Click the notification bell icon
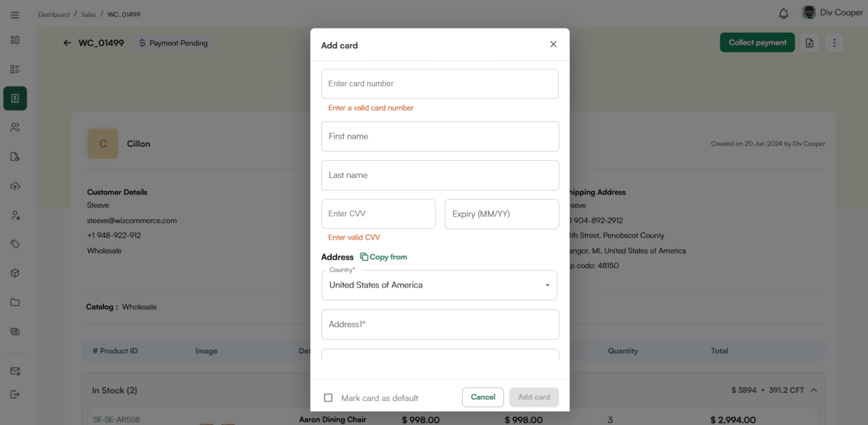The height and width of the screenshot is (425, 868). tap(783, 13)
